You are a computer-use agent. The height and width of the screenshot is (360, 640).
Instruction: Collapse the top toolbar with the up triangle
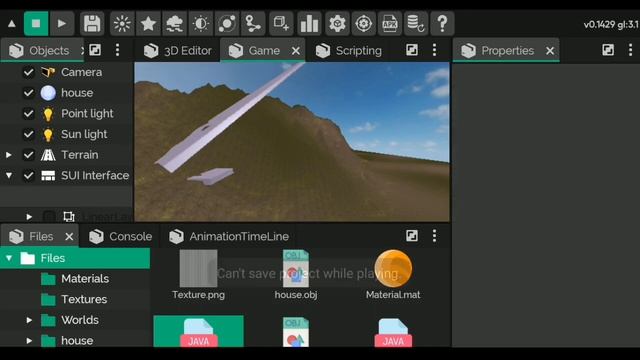(x=12, y=24)
